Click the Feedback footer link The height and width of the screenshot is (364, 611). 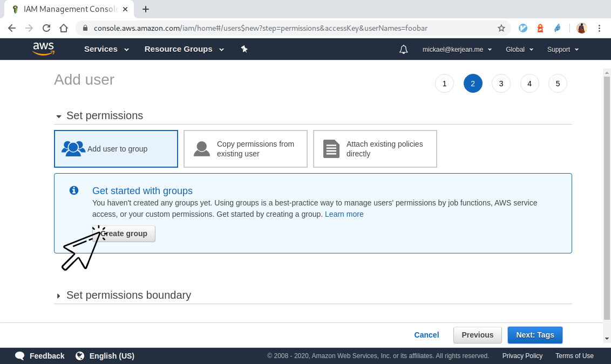[x=47, y=356]
